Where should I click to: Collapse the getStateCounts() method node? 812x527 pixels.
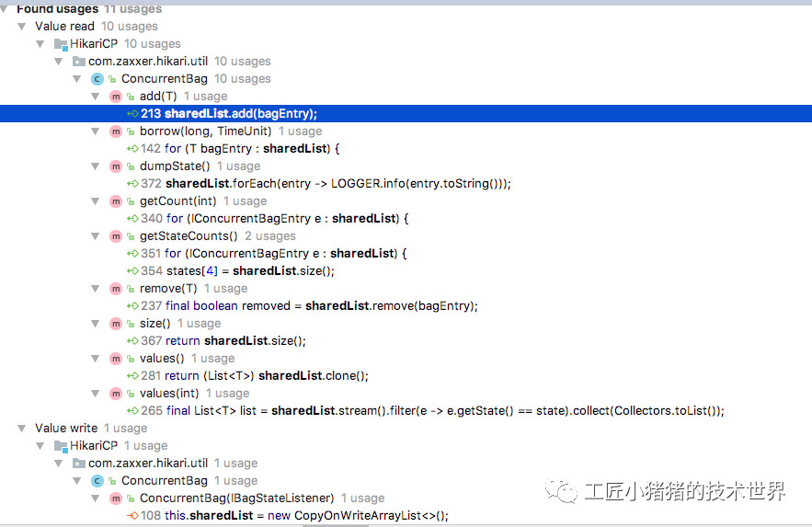click(x=96, y=236)
